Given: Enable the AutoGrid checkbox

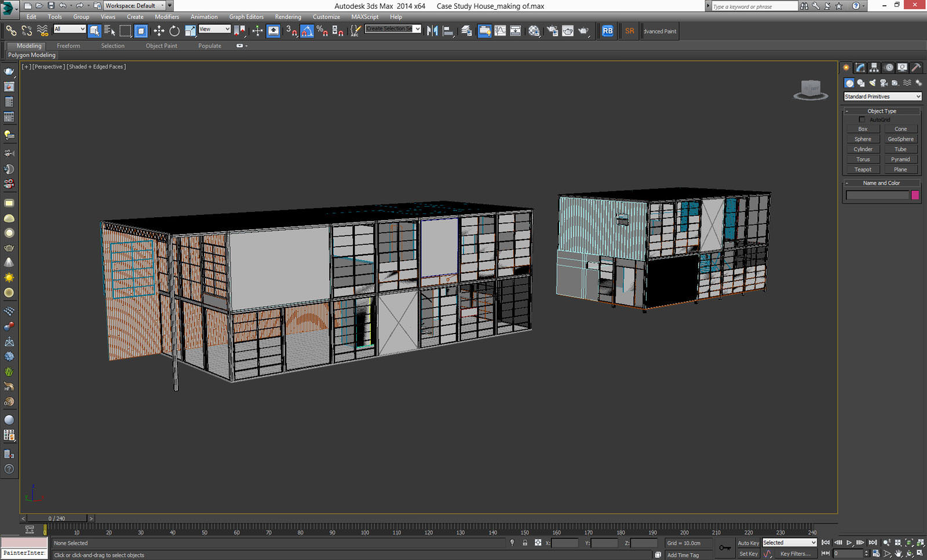Looking at the screenshot, I should click(862, 119).
